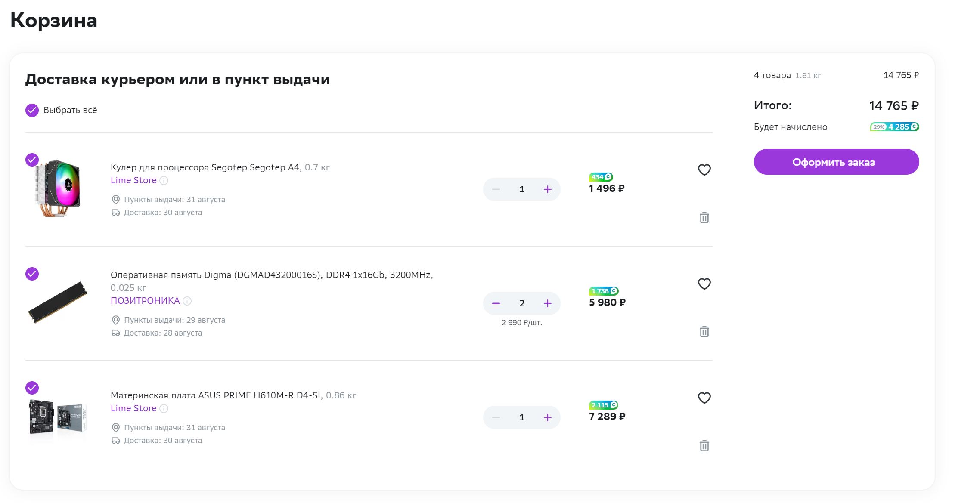Viewport: 980px width, 503px height.
Task: Open ПОЗИТРОНИКА seller link
Action: [x=145, y=301]
